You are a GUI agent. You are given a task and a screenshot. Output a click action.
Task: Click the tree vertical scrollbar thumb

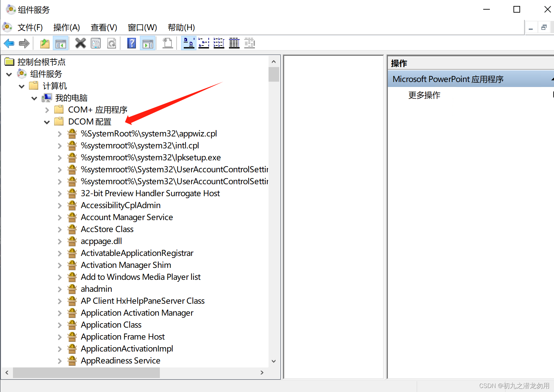pos(274,74)
